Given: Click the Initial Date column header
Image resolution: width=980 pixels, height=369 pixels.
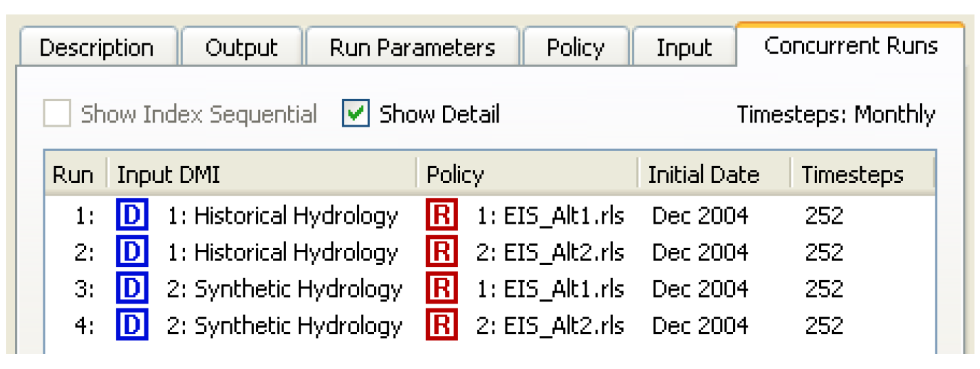Looking at the screenshot, I should pyautogui.click(x=704, y=175).
